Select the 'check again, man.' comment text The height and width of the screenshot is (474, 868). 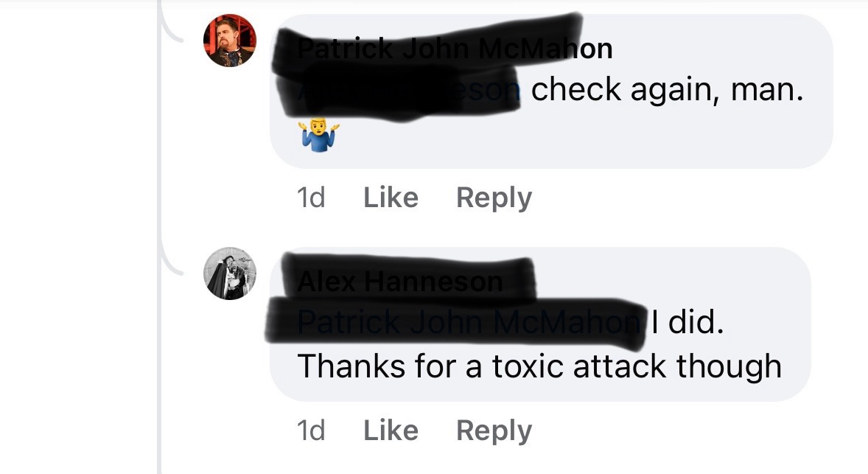point(667,90)
